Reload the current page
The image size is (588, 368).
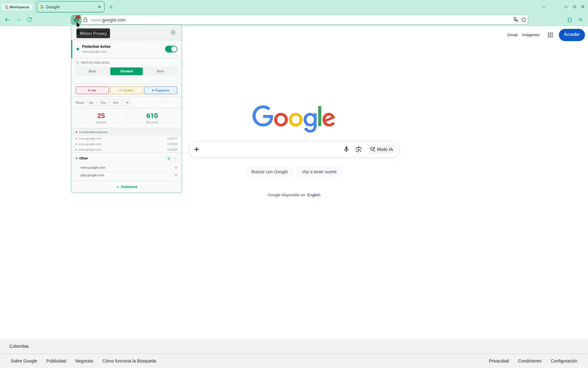click(29, 20)
